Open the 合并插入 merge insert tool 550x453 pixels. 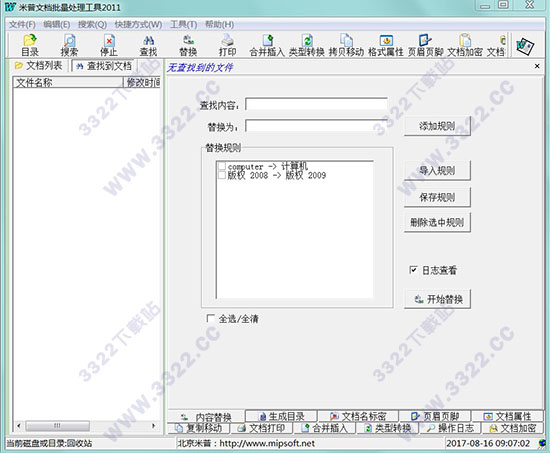[x=267, y=46]
